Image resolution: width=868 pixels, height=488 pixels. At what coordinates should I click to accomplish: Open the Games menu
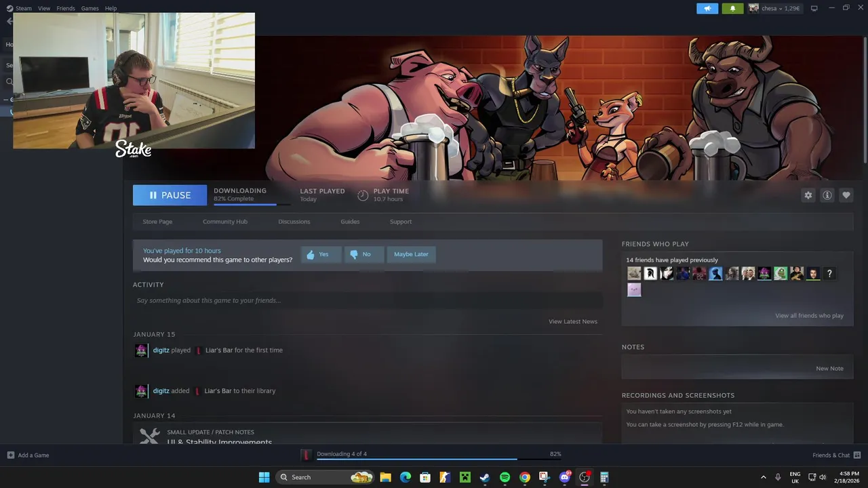(x=90, y=8)
